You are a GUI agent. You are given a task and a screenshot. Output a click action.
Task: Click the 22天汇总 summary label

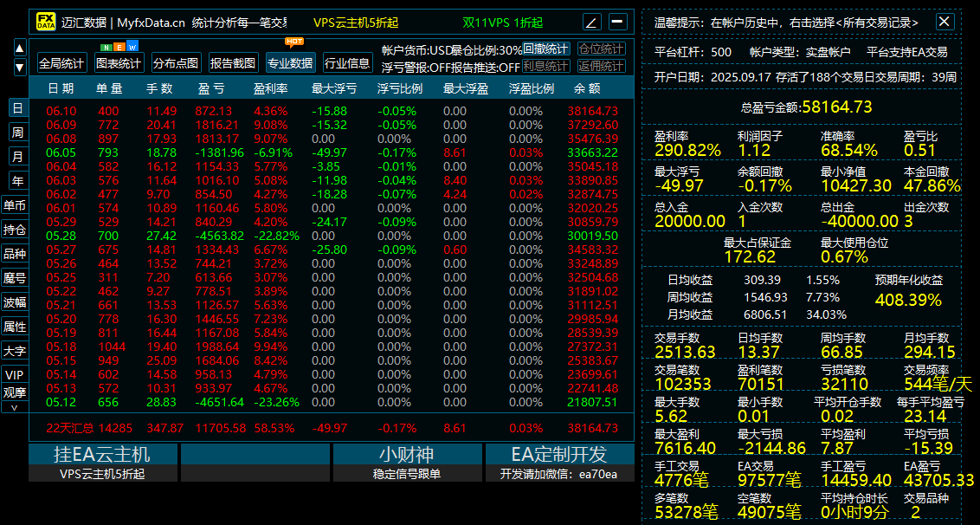point(70,429)
